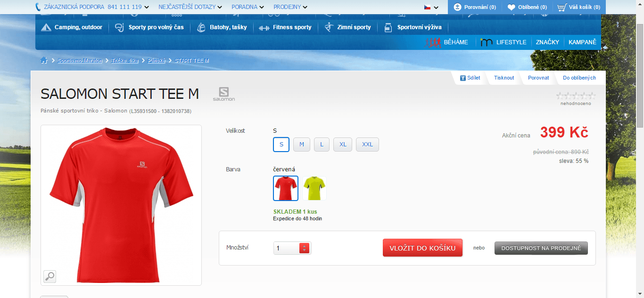This screenshot has height=298, width=644.
Task: Add to cart with VLOŽIT DO KOŠÍKU
Action: click(422, 248)
